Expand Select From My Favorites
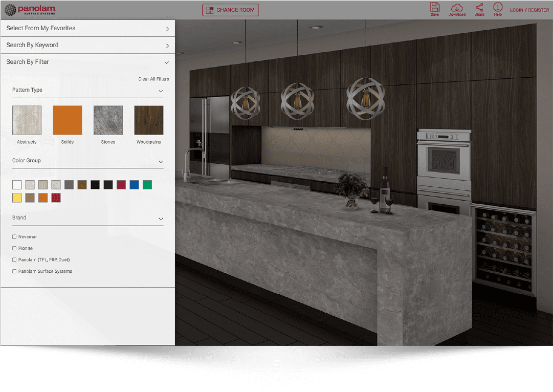 point(88,28)
